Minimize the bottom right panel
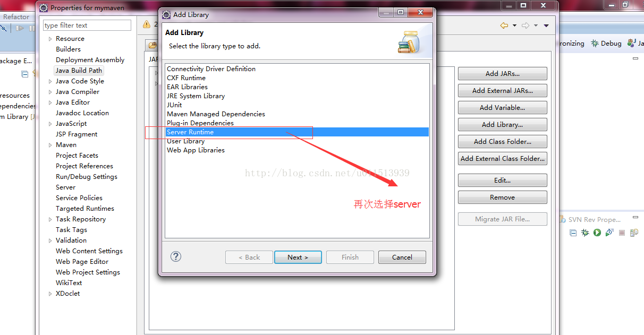The image size is (644, 335). point(635,218)
